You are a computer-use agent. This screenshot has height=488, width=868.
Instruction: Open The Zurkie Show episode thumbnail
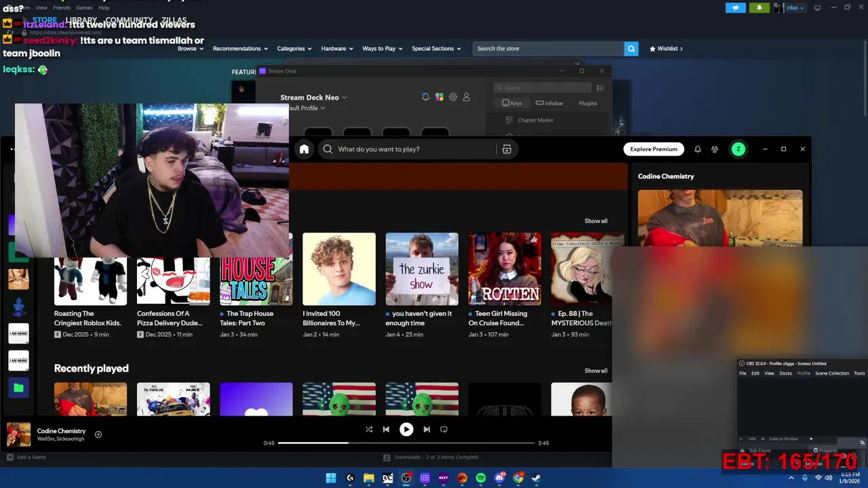click(422, 269)
